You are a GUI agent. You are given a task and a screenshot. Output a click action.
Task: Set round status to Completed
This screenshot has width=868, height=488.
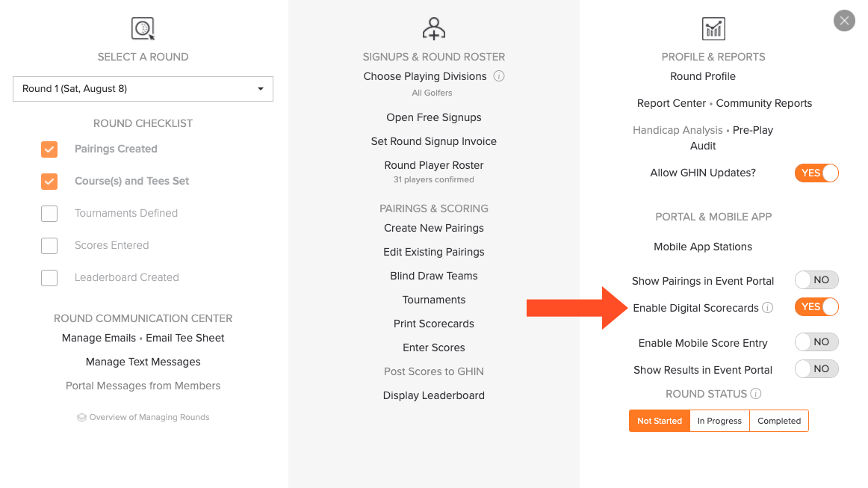click(779, 421)
